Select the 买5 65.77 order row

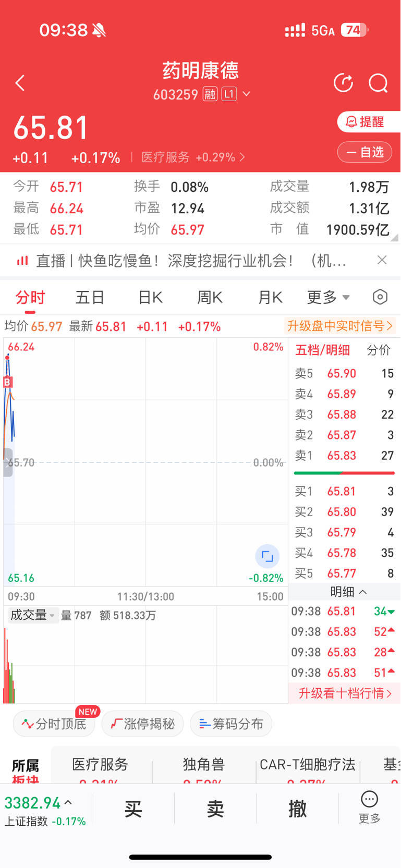point(344,573)
